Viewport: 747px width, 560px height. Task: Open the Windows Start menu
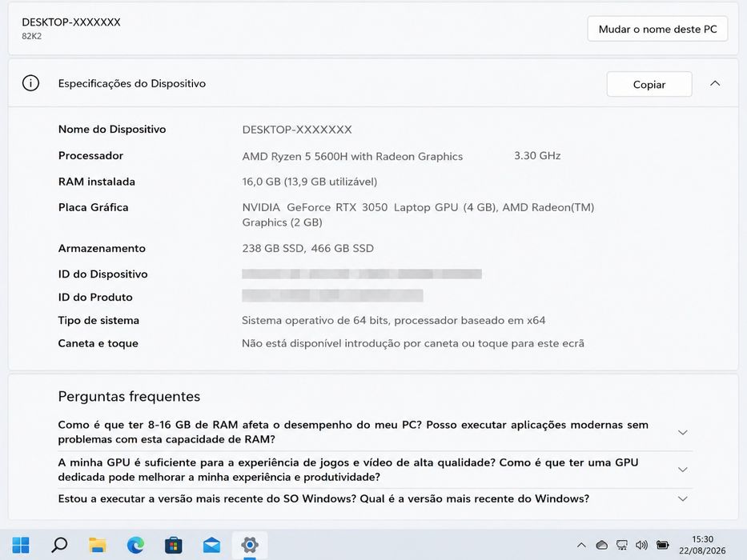pyautogui.click(x=21, y=545)
